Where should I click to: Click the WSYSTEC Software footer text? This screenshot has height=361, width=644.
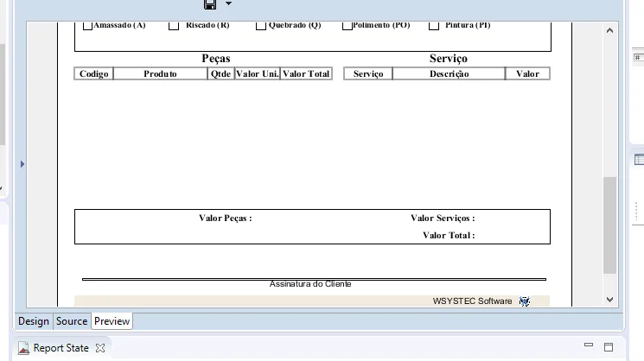click(472, 301)
